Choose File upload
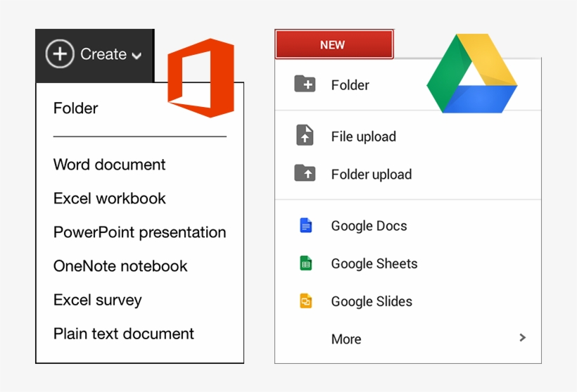Viewport: 577px width, 392px height. [364, 137]
